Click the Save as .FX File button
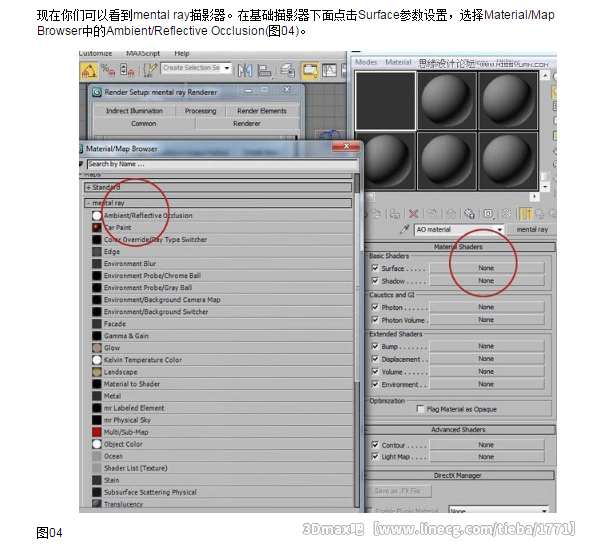The height and width of the screenshot is (548, 615). 398,491
